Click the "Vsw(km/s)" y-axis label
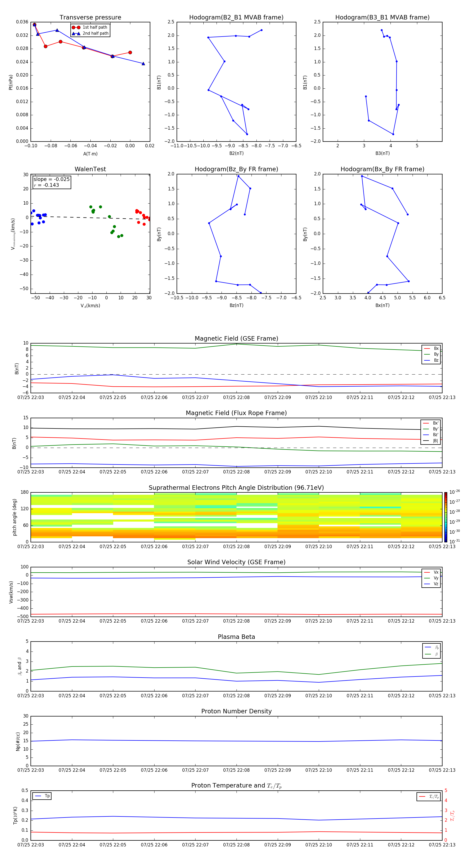 [11, 592]
